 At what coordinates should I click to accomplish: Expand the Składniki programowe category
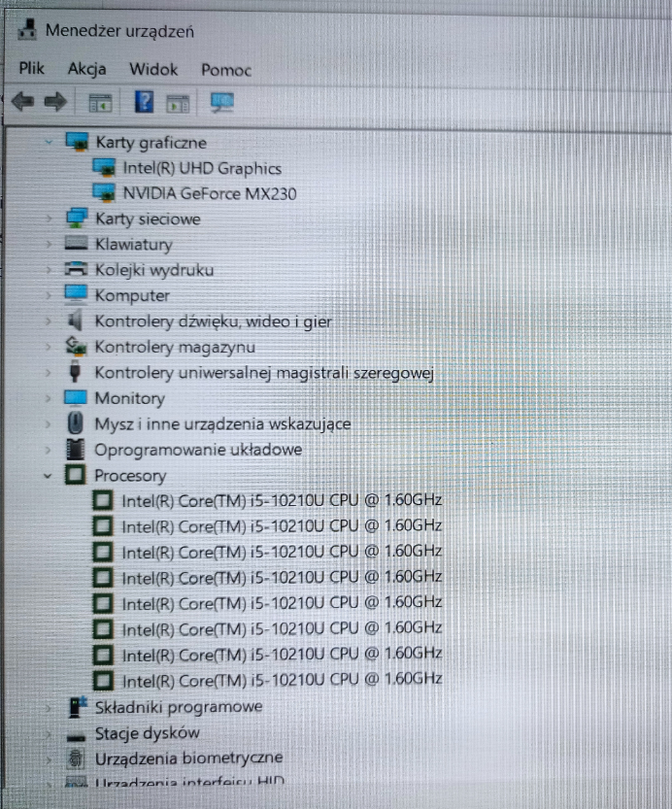coord(49,707)
